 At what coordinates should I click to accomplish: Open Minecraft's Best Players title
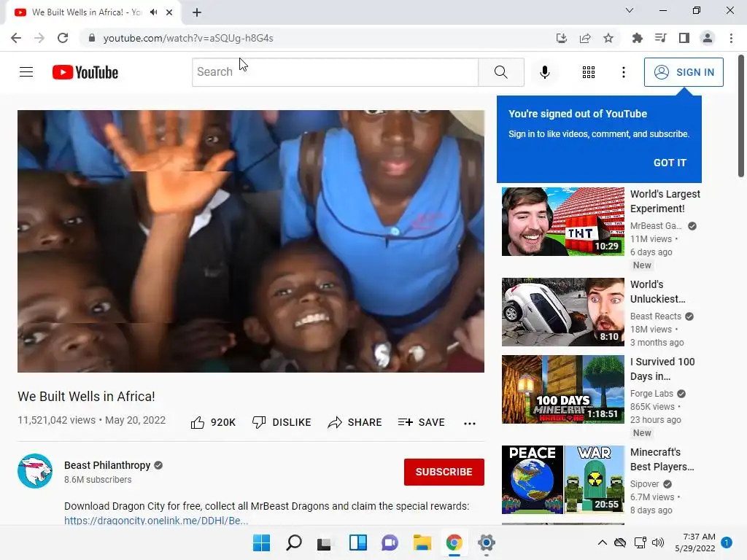point(662,459)
